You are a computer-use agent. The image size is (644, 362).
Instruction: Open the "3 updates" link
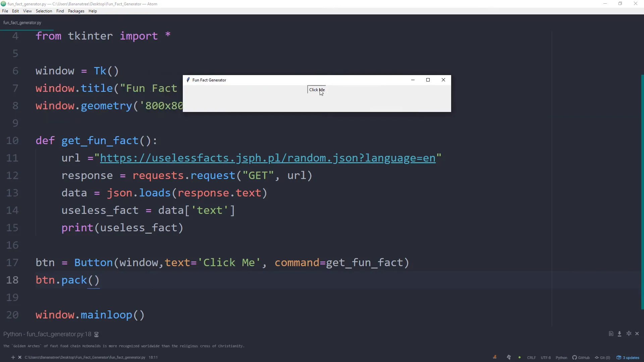pyautogui.click(x=631, y=358)
